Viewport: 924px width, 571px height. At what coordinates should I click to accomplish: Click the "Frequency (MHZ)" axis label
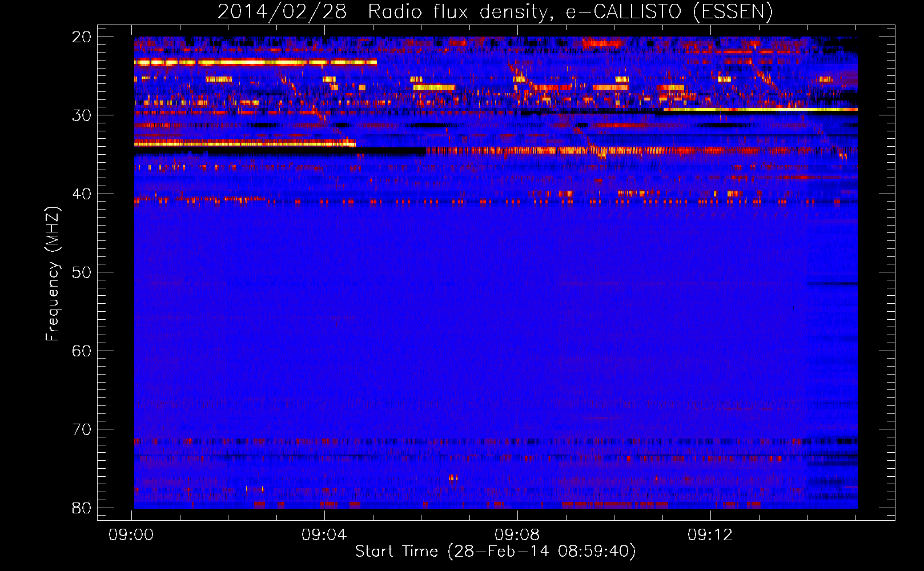pyautogui.click(x=53, y=274)
